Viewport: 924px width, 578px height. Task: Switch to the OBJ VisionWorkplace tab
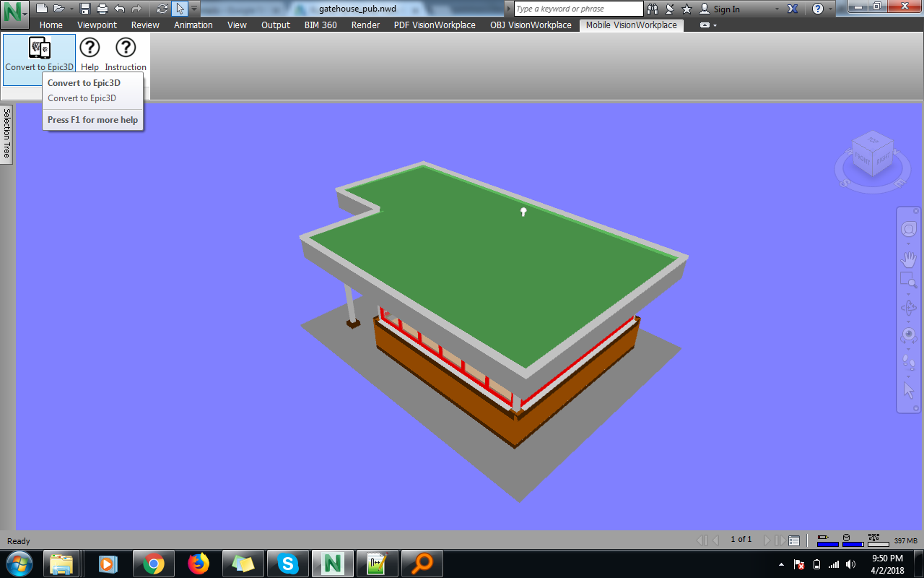tap(531, 25)
